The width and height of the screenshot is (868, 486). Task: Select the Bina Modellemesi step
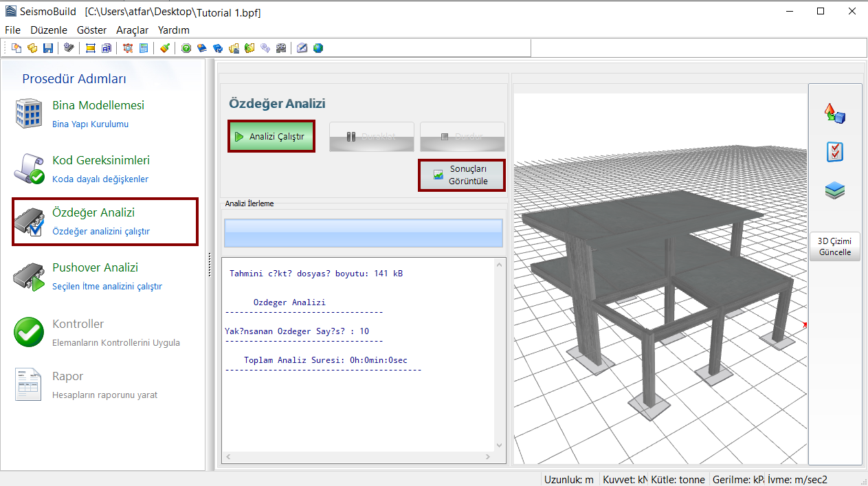coord(98,106)
